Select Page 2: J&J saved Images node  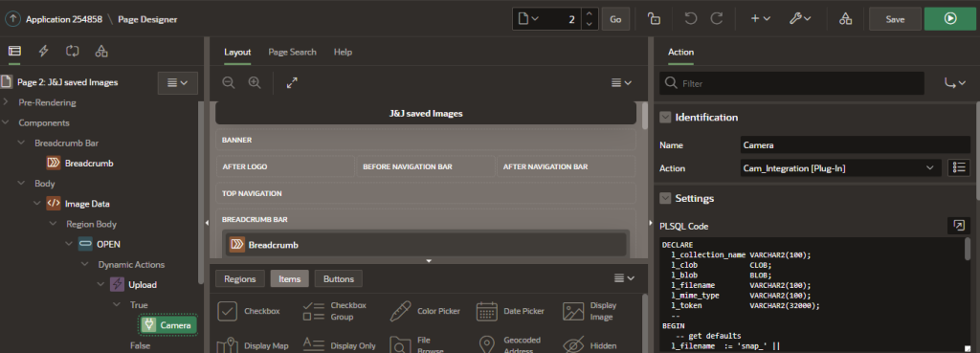pos(68,82)
